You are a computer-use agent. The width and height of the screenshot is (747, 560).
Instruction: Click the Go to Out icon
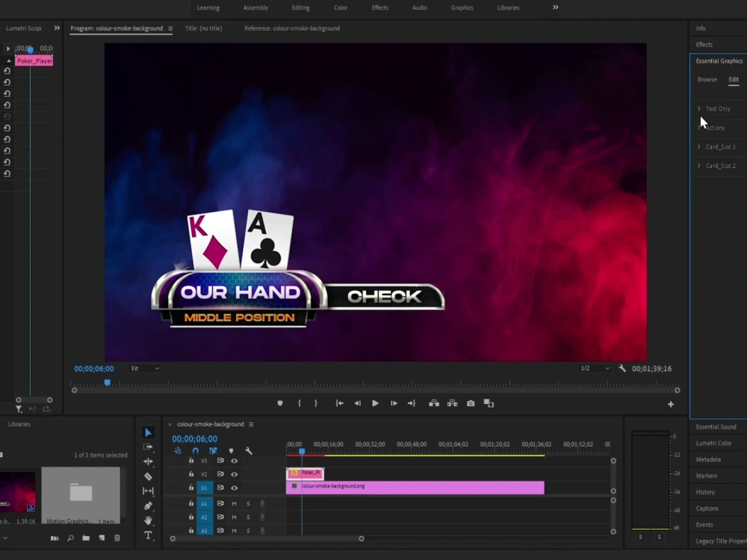tap(412, 403)
